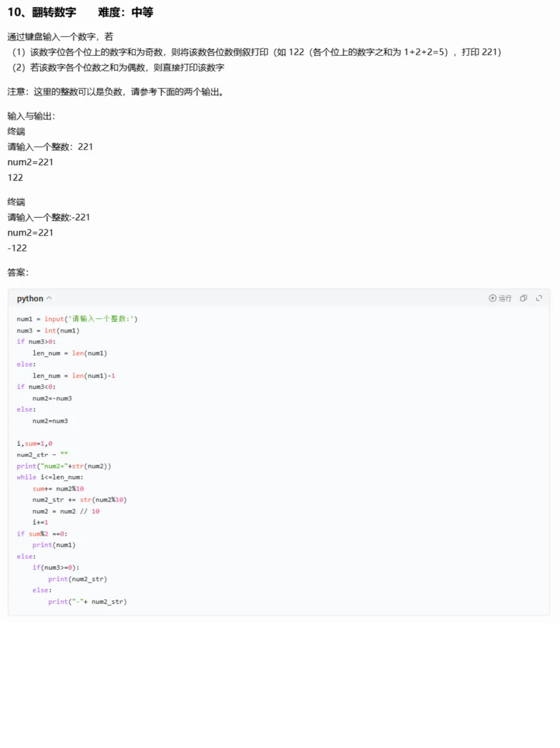This screenshot has width=560, height=748.
Task: Click the 10、翻转数字 heading
Action: point(42,12)
